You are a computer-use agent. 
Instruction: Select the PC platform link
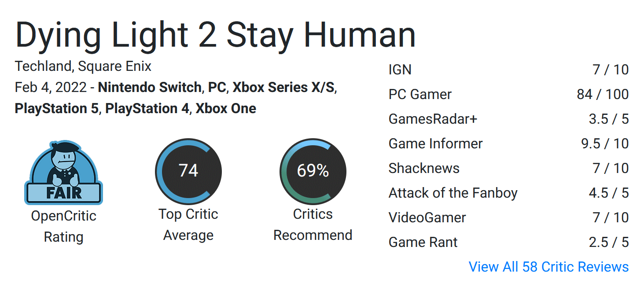pos(217,87)
